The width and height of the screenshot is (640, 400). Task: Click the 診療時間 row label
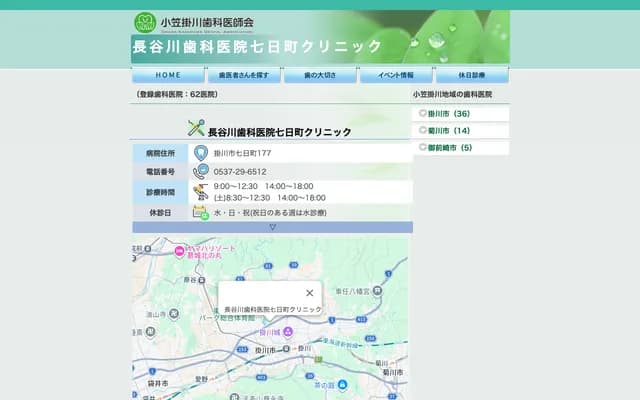tap(160, 192)
